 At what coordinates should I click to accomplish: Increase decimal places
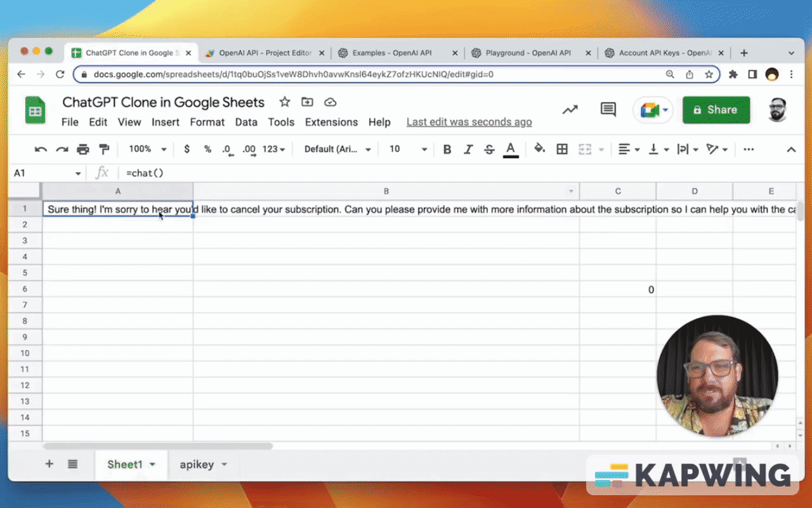click(249, 149)
